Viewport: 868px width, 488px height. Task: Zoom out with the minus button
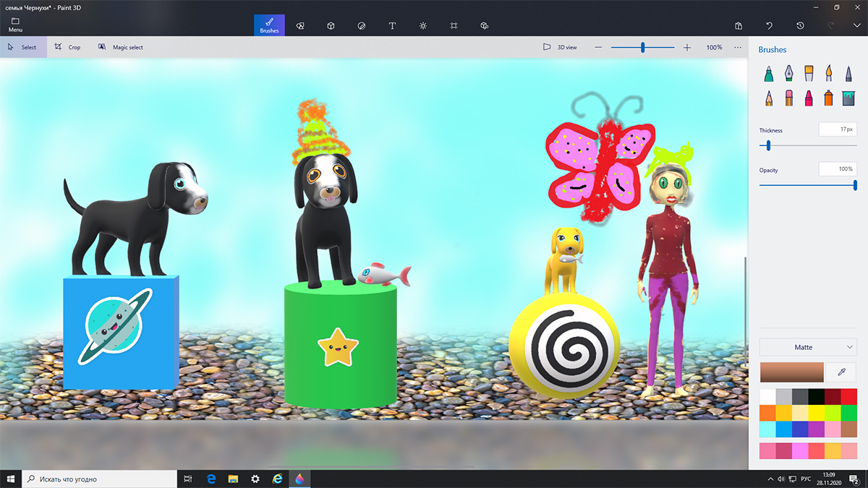598,47
